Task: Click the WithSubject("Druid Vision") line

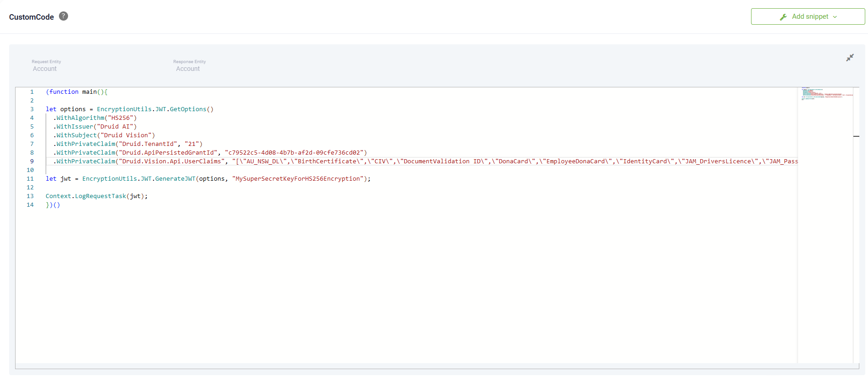Action: [104, 135]
